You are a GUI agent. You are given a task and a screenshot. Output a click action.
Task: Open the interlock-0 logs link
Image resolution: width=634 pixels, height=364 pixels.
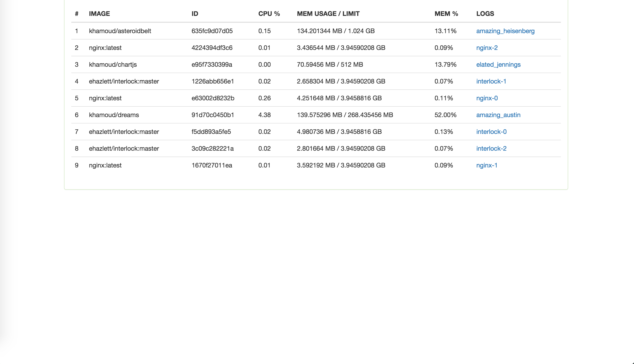[491, 132]
